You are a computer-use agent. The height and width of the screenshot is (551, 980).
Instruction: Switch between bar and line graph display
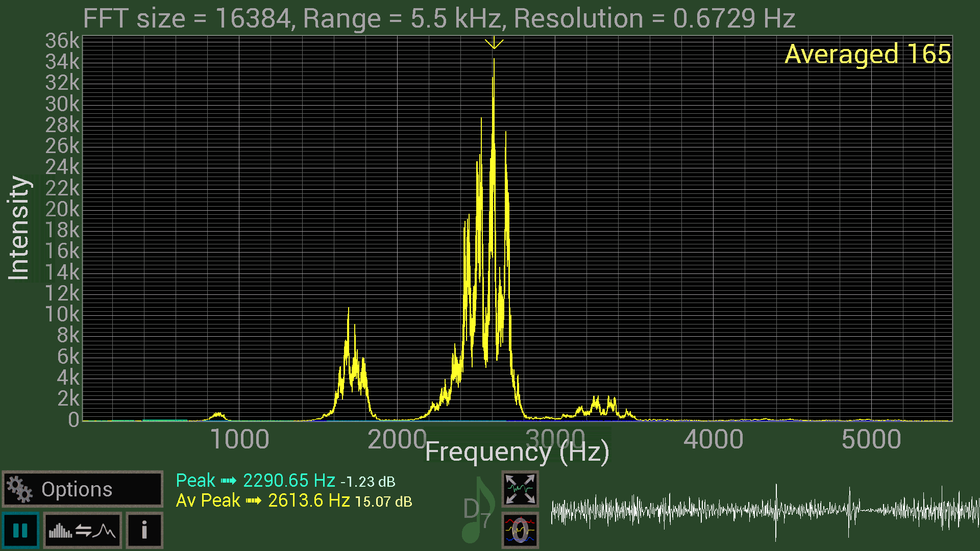82,531
